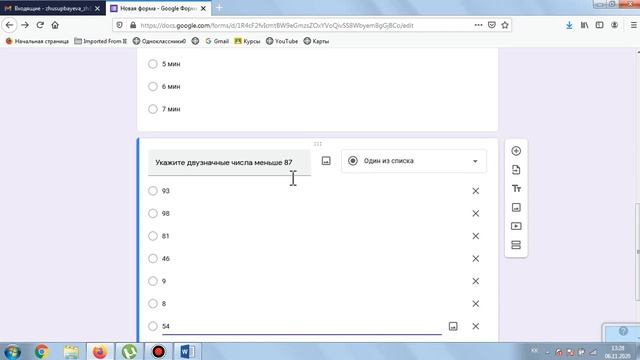Viewport: 640px width, 360px height.
Task: Open File Explorer from the taskbar
Action: point(71,351)
